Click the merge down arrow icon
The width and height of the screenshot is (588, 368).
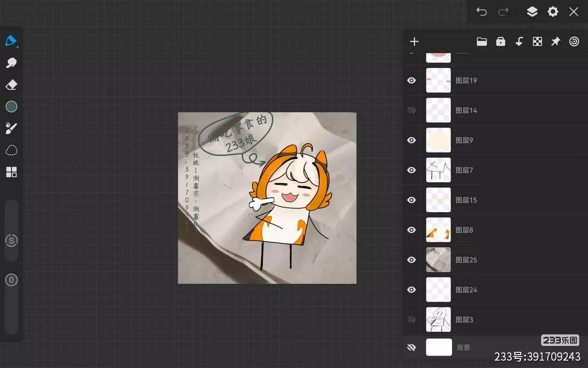[519, 42]
